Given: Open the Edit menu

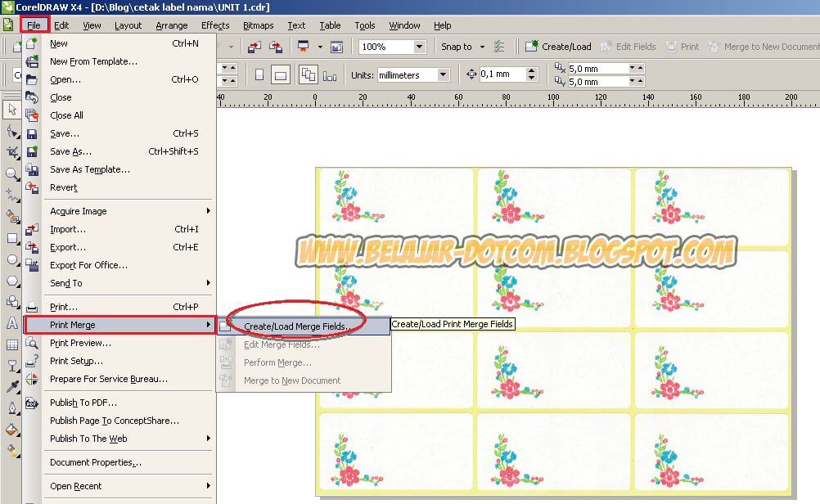Looking at the screenshot, I should pos(61,25).
